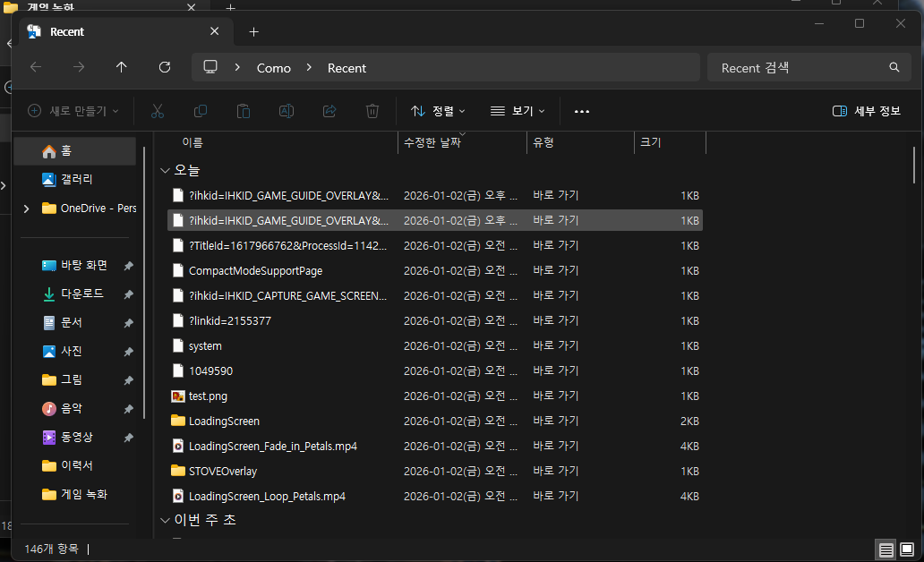
Task: Click the Cut scissors icon in toolbar
Action: point(158,111)
